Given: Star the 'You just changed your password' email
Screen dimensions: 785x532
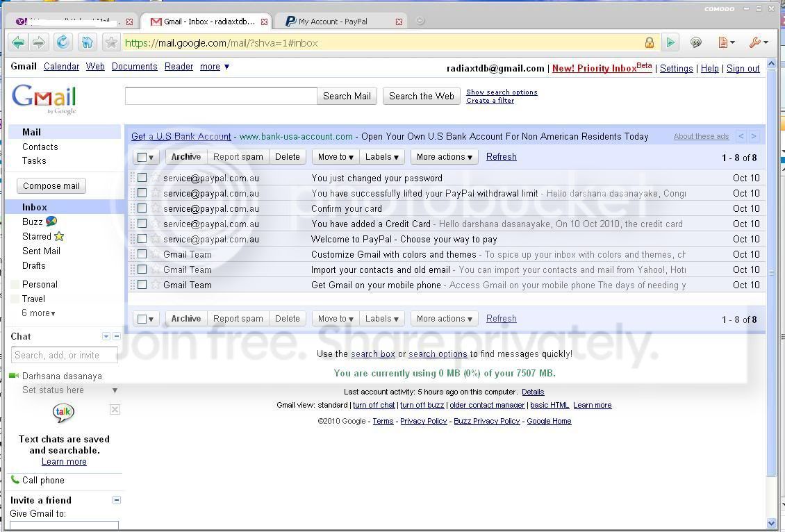Looking at the screenshot, I should (156, 178).
